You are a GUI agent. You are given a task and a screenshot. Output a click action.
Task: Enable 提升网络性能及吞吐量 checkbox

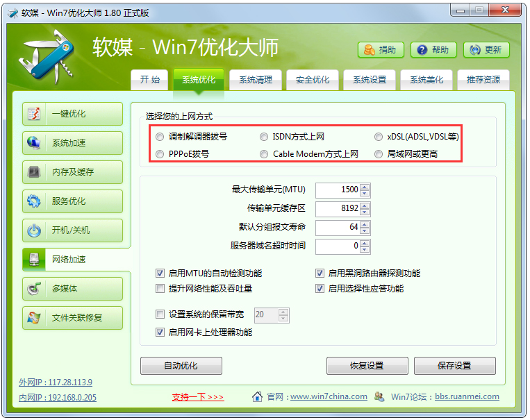click(160, 289)
